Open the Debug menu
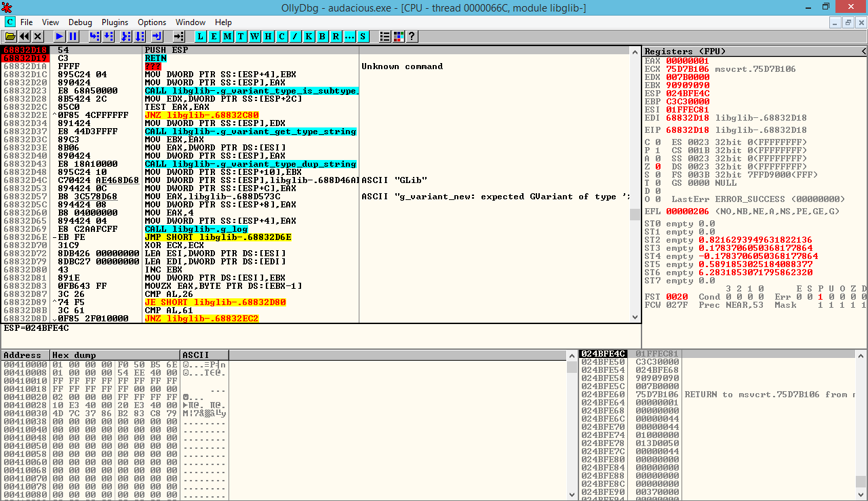Image resolution: width=868 pixels, height=501 pixels. click(x=80, y=22)
